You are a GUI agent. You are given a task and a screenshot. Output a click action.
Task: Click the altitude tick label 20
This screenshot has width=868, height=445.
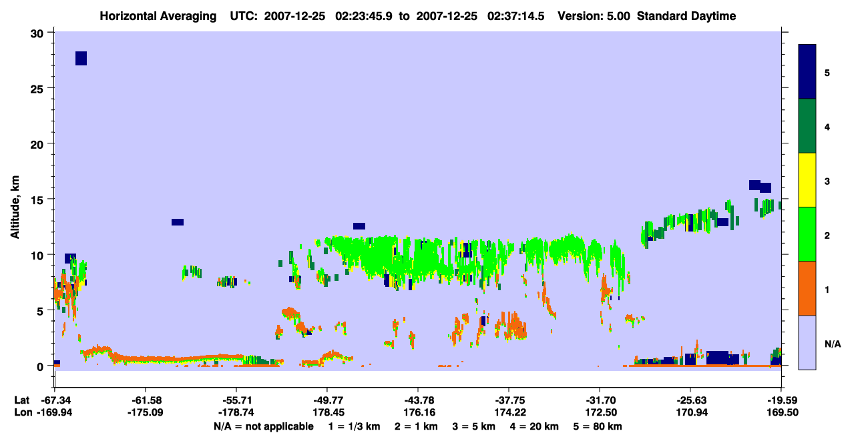click(39, 143)
